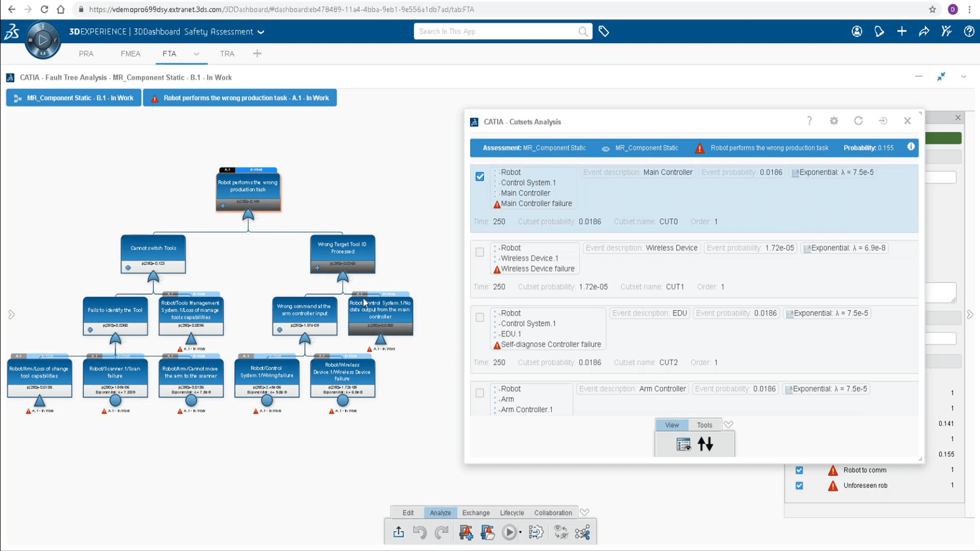Click the settings gear icon in Cutsets Analysis

pos(834,120)
